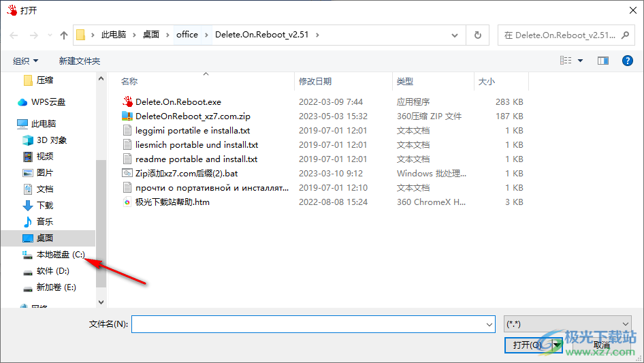Select 桌面 breadcrumb in the address bar

(x=150, y=35)
